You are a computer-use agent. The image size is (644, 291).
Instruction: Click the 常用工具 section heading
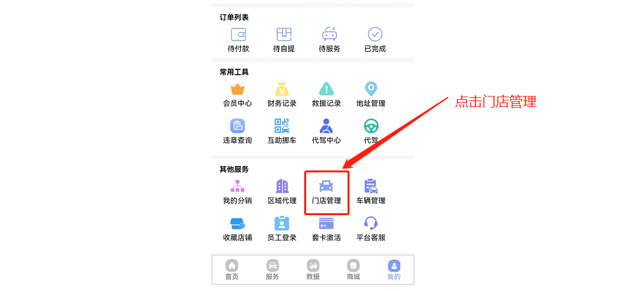(x=234, y=73)
